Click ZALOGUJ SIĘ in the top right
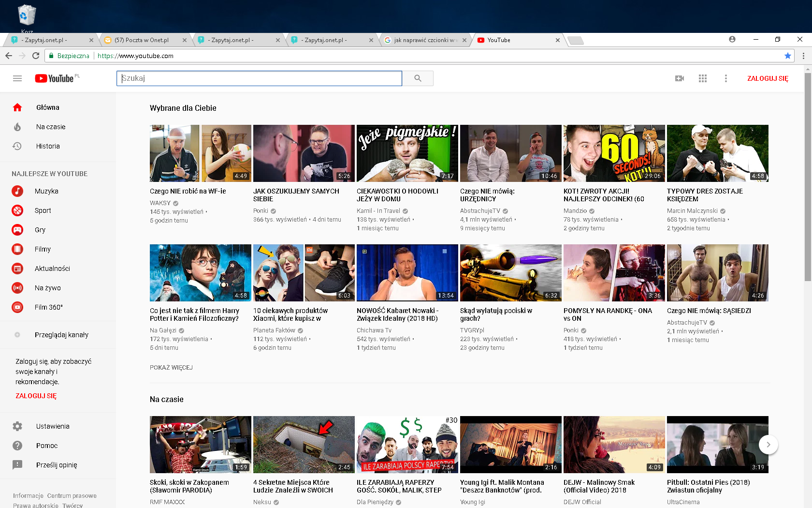 [x=768, y=78]
